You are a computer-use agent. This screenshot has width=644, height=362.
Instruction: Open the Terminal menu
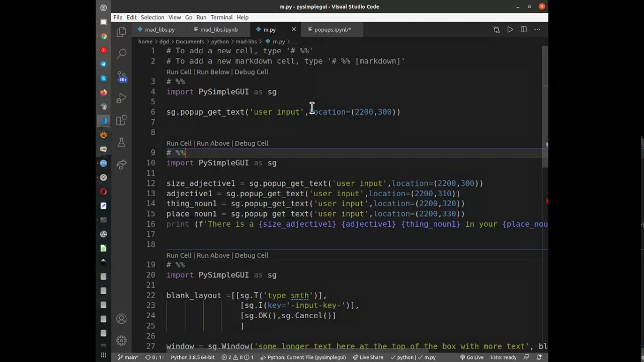pyautogui.click(x=221, y=17)
